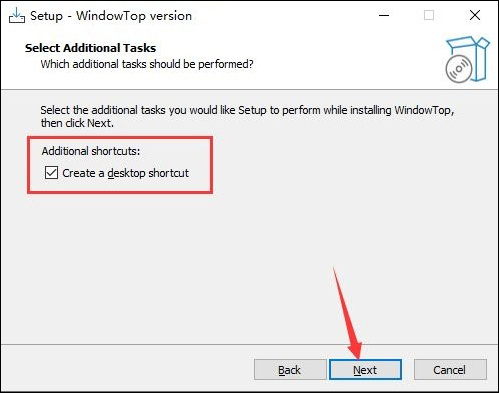Click the 'Create a desktop shortcut' label text
Viewport: 499px width, 393px height.
click(x=125, y=173)
